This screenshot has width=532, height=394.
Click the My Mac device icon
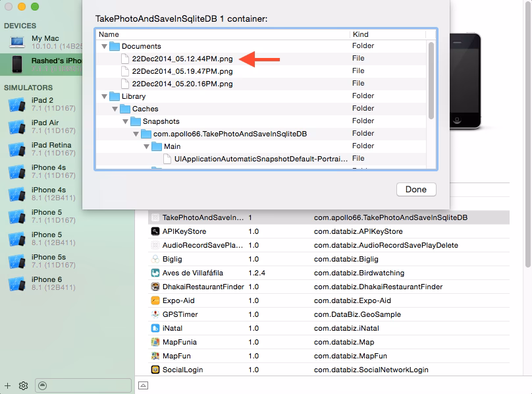tap(16, 43)
